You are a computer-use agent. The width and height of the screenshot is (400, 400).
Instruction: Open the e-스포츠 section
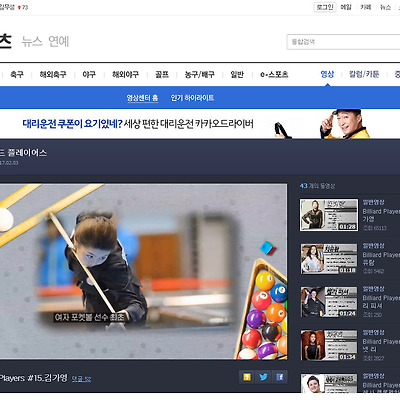coord(274,74)
